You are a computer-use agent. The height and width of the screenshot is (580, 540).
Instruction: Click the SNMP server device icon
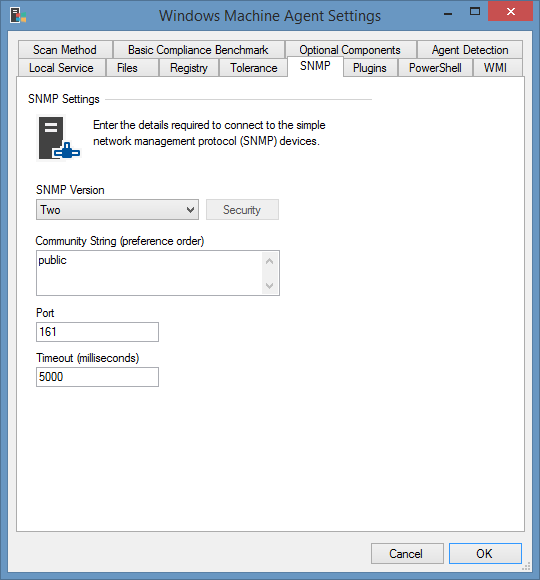(x=58, y=138)
